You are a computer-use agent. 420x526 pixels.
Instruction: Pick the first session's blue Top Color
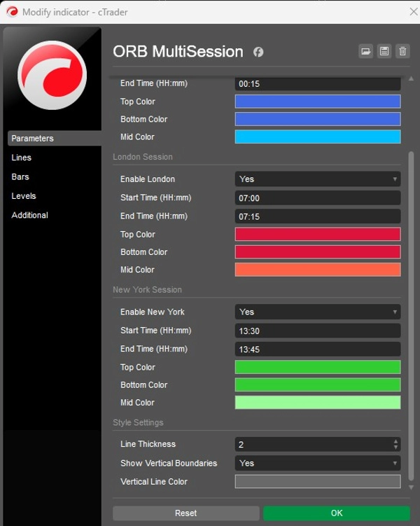pos(318,102)
